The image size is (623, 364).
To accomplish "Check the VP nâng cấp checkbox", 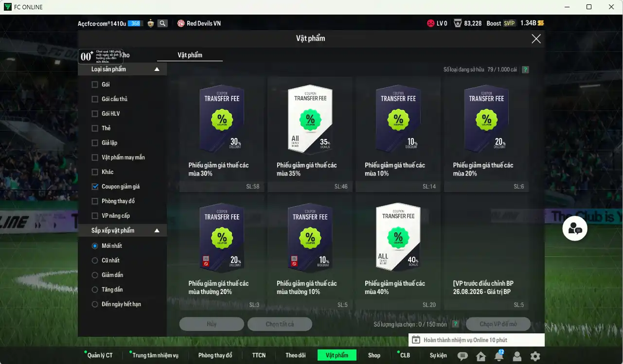I will click(x=95, y=216).
